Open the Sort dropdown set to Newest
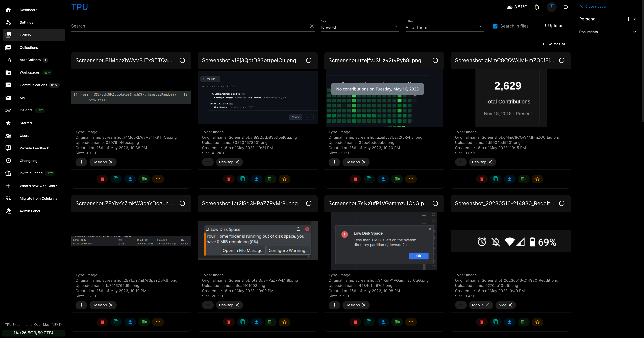Viewport: 644px width, 338px height. 359,27
